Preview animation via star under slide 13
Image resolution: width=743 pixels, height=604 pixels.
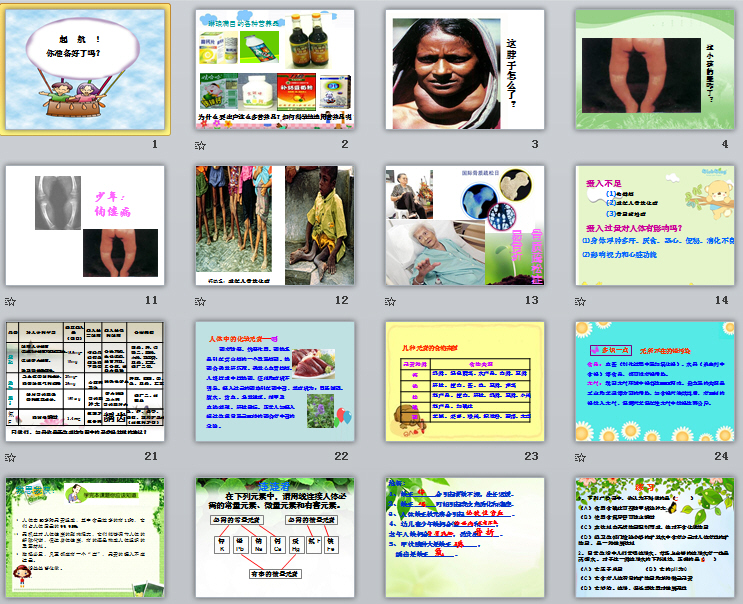391,301
